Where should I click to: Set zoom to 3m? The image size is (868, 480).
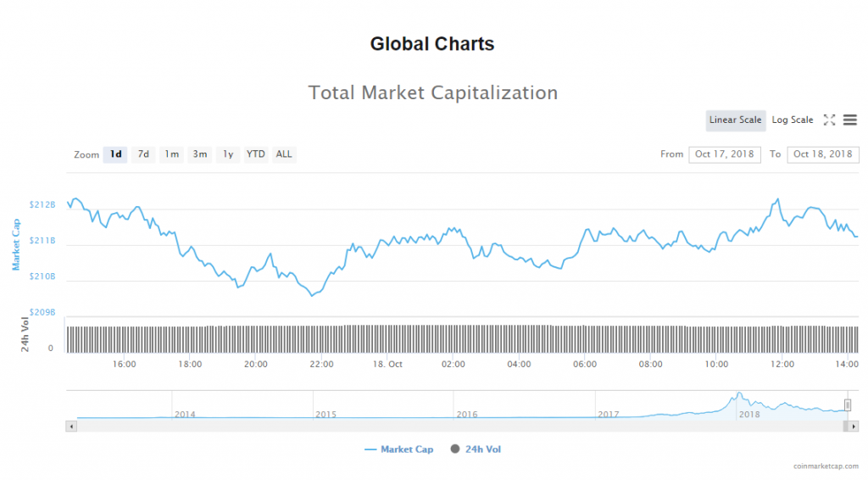pyautogui.click(x=199, y=154)
